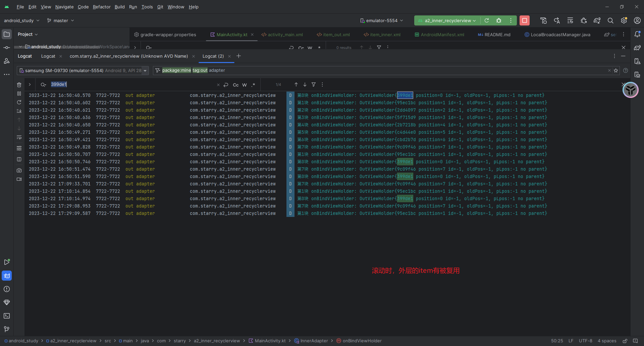This screenshot has width=644, height=346.
Task: Open search history dropdown magnifier
Action: tap(43, 85)
